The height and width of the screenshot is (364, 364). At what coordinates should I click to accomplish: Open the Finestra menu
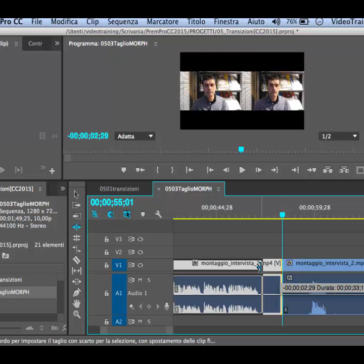(x=226, y=22)
